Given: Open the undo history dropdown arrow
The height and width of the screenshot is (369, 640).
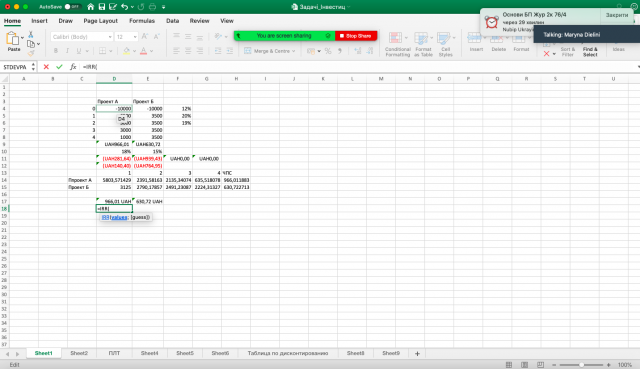Looking at the screenshot, I should click(x=132, y=7).
